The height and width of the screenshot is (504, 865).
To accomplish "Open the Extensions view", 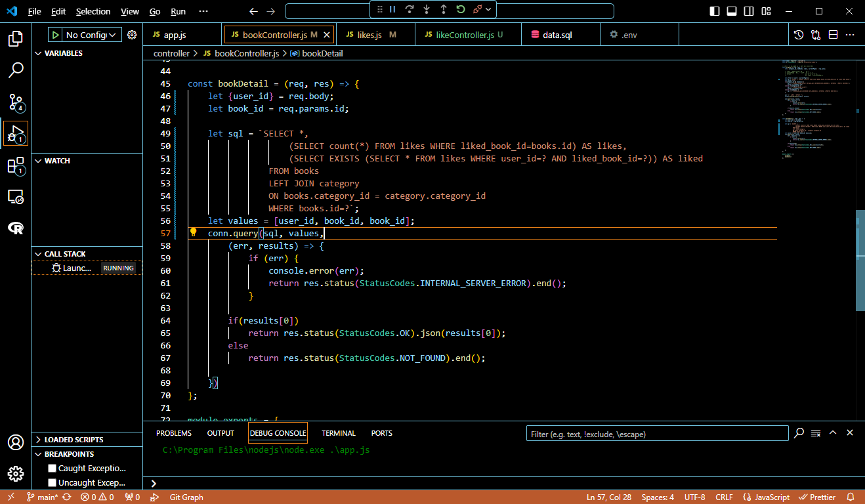I will click(x=16, y=165).
